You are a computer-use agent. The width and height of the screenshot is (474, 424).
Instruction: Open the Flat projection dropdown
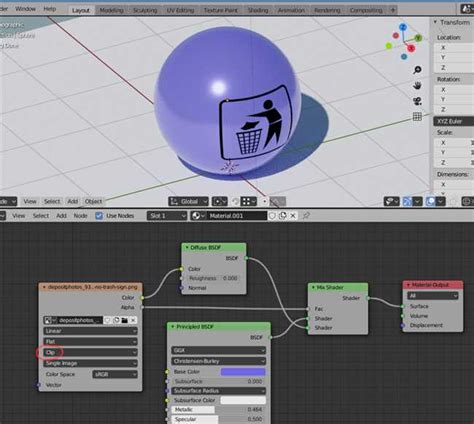(x=90, y=342)
